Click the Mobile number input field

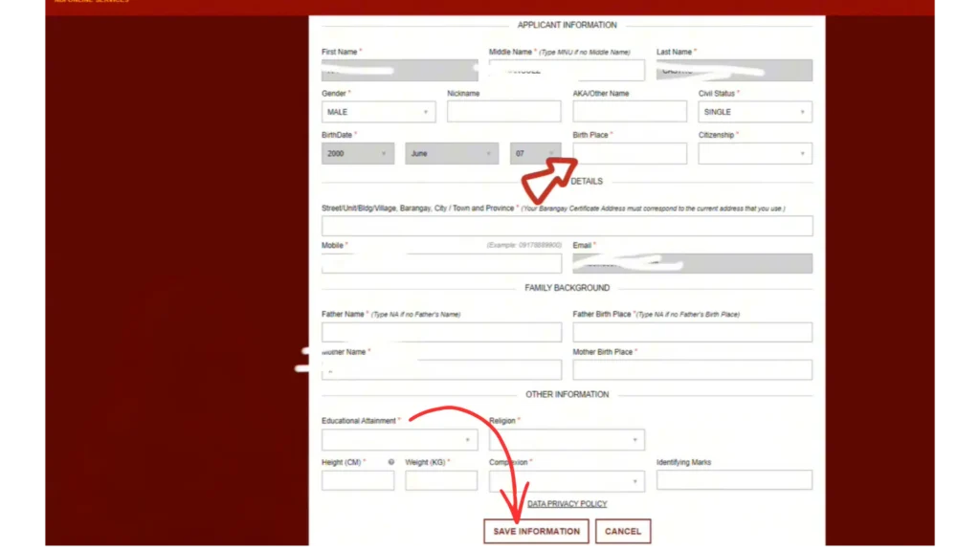point(441,263)
